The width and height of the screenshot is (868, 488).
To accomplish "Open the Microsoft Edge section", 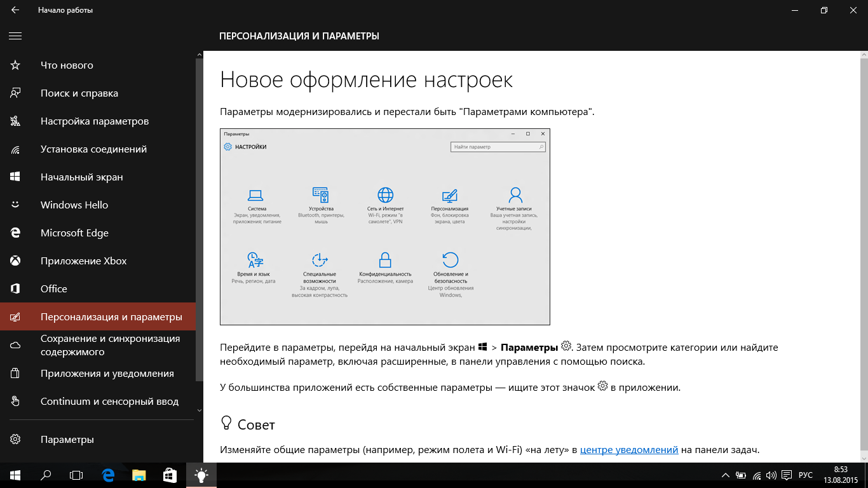I will 98,233.
